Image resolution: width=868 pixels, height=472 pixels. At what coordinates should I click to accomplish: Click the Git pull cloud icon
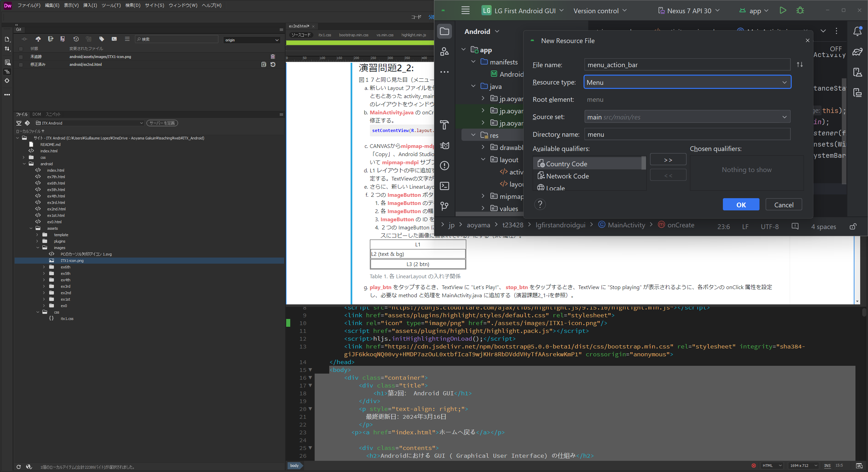38,39
